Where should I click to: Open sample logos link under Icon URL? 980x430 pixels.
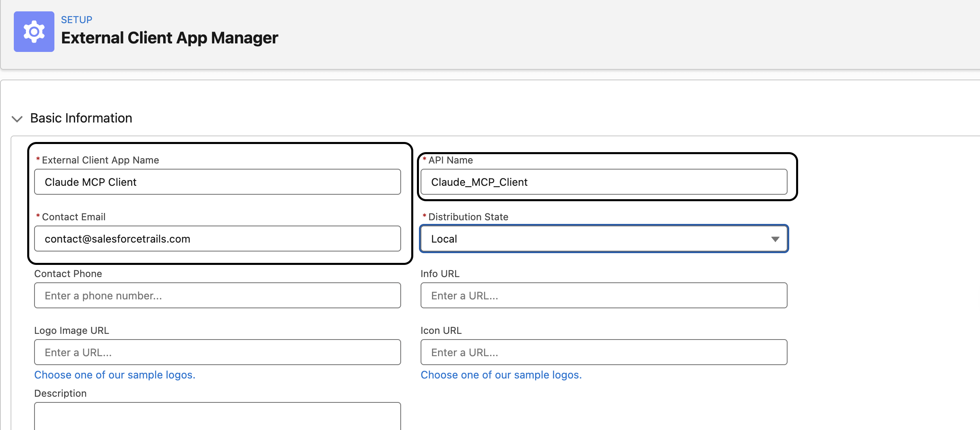coord(501,375)
